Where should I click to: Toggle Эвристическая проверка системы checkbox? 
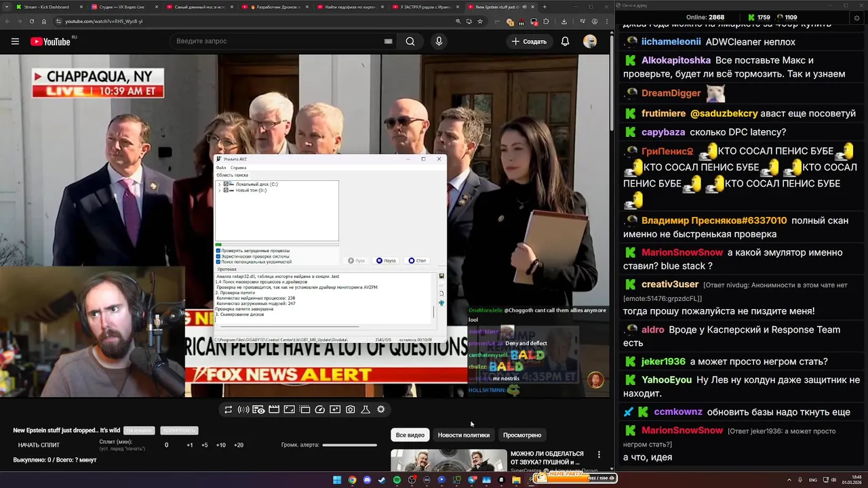pyautogui.click(x=218, y=256)
